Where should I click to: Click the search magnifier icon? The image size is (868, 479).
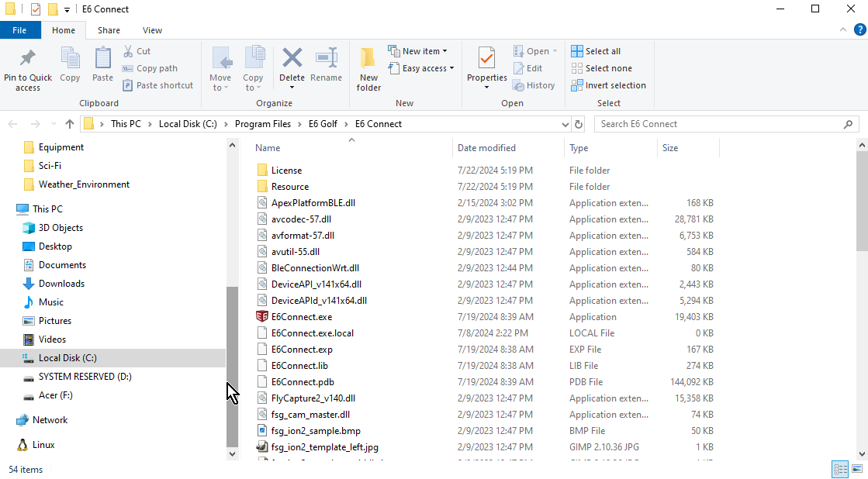[x=848, y=124]
